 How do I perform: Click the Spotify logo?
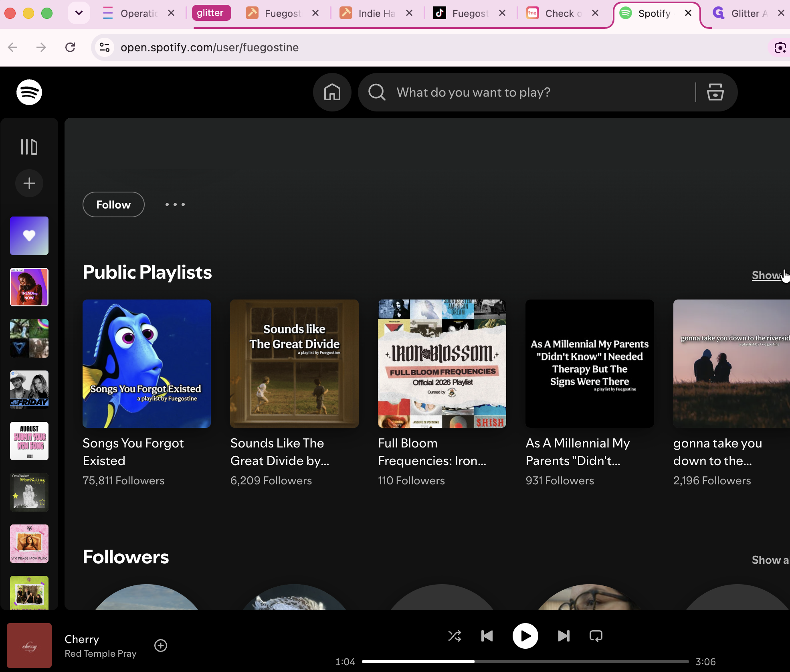coord(29,92)
